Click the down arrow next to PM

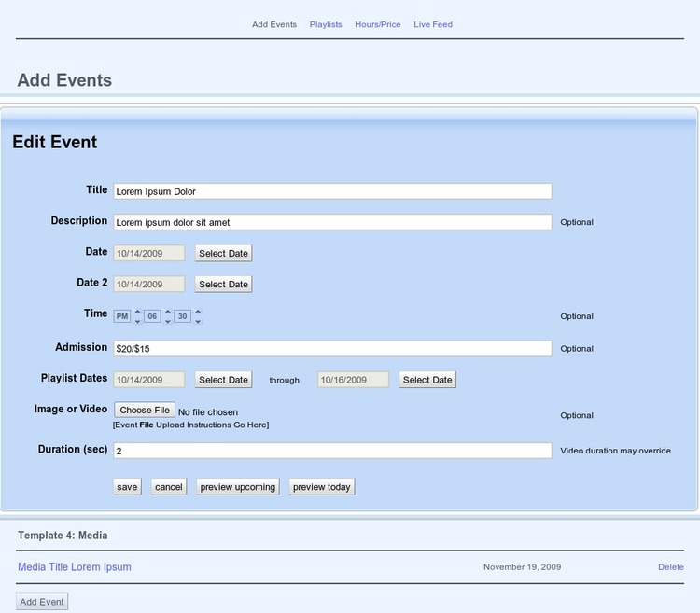pos(137,321)
